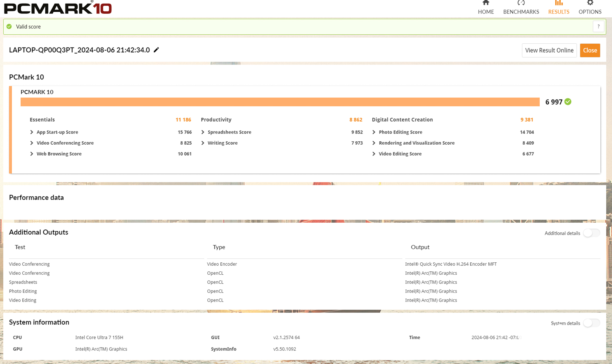Click the RESULTS navigation icon
Image resolution: width=612 pixels, height=364 pixels.
(559, 4)
